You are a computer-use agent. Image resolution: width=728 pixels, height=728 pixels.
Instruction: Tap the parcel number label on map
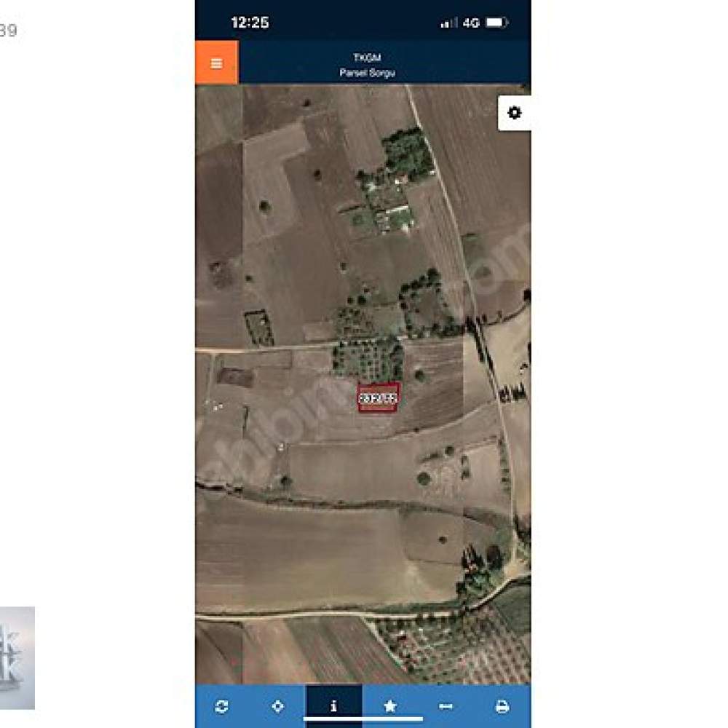[378, 398]
